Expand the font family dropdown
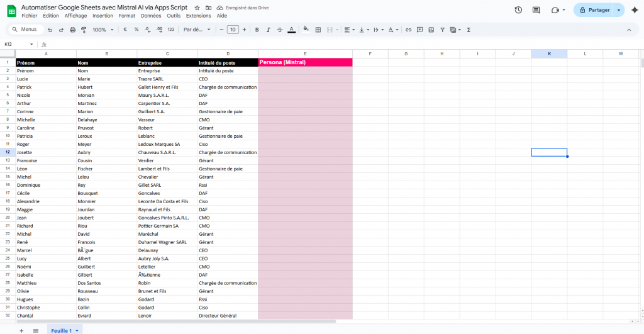 click(x=196, y=30)
